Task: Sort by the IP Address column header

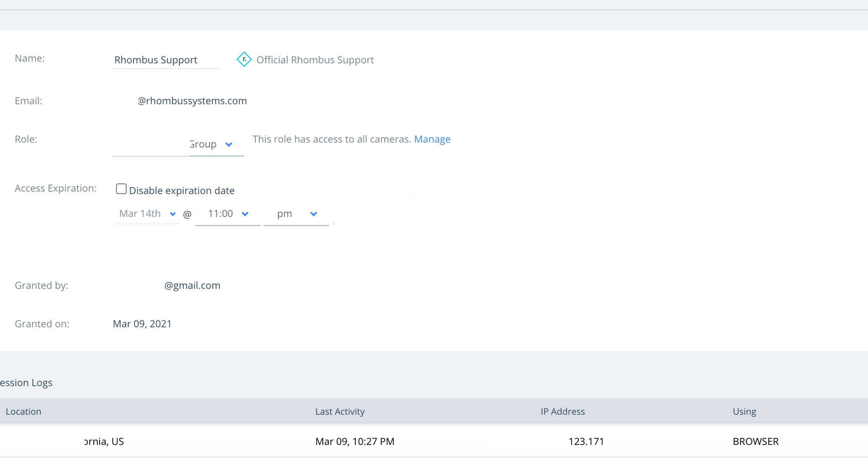Action: coord(562,411)
